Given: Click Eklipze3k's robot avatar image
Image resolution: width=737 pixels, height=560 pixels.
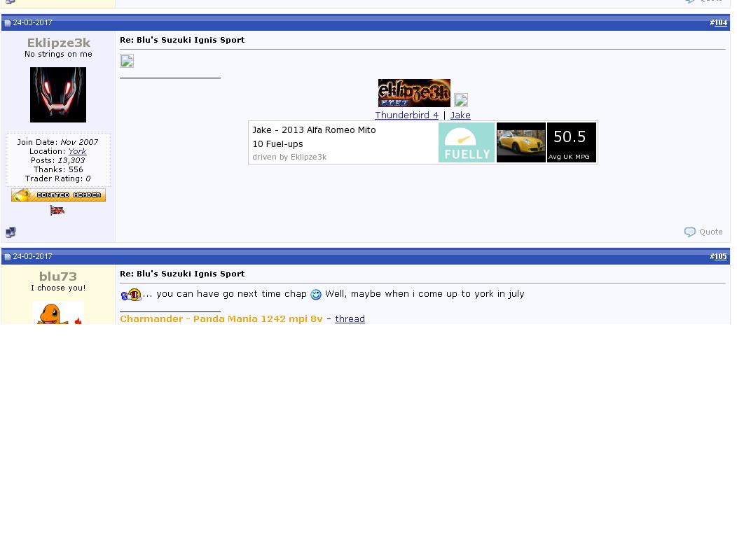Looking at the screenshot, I should point(58,95).
